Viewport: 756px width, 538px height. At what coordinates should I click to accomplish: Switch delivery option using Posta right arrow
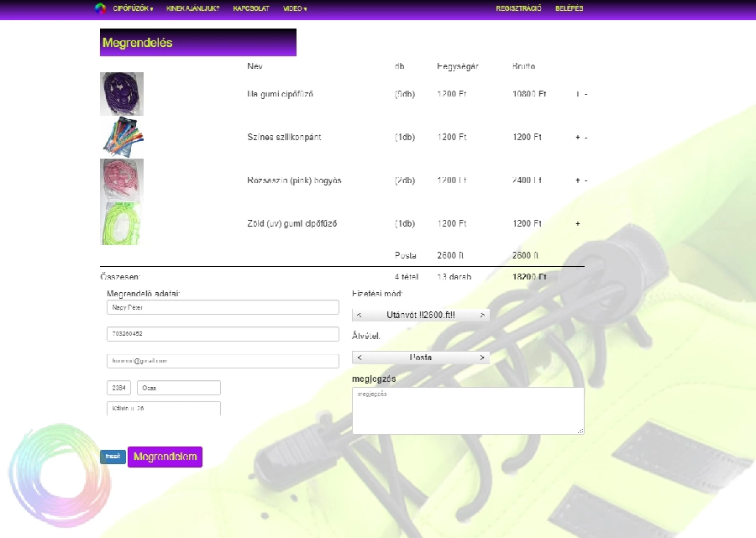click(x=482, y=358)
